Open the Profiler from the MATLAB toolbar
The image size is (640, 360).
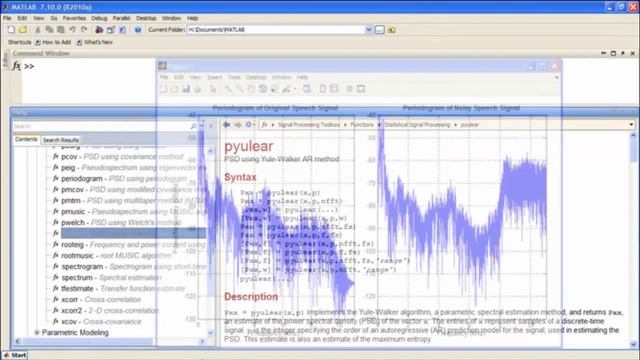tap(122, 30)
